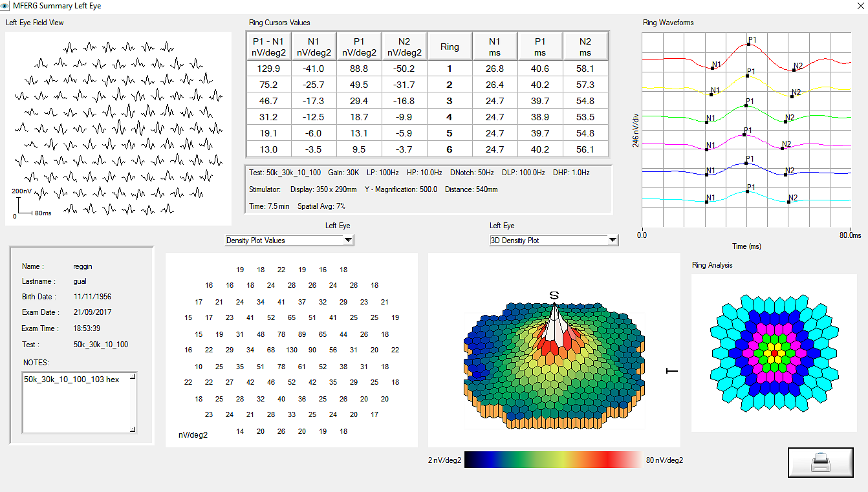Click the printer icon button
Viewport: 868px width, 492px height.
(821, 462)
